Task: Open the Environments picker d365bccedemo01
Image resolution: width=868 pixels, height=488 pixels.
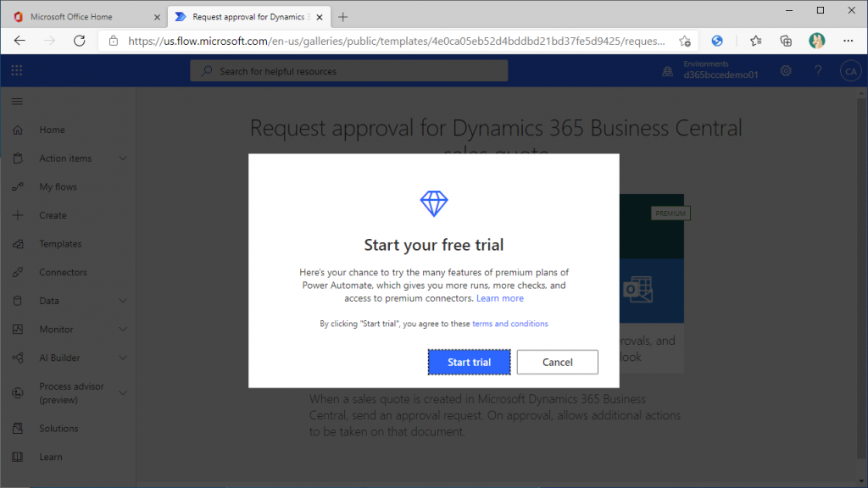Action: click(712, 70)
